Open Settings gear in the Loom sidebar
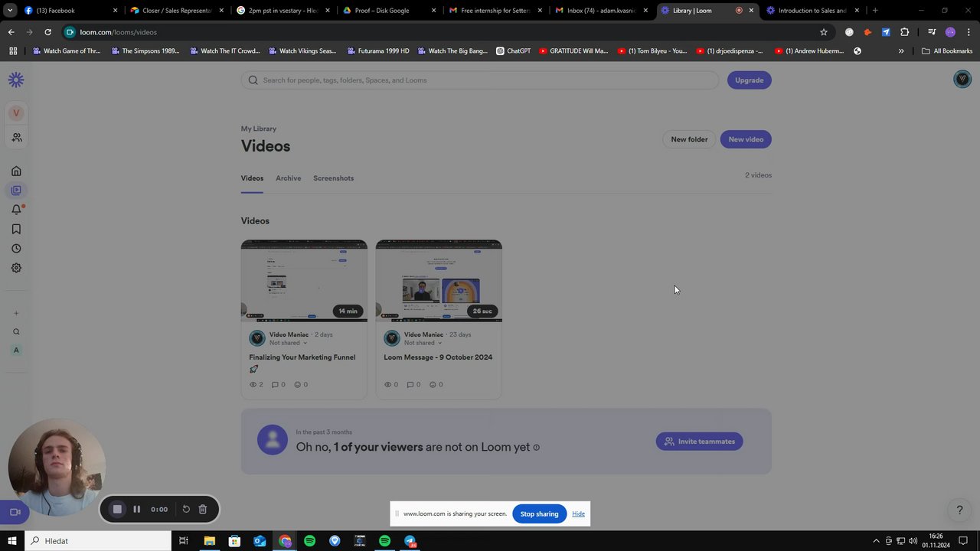The width and height of the screenshot is (980, 551). point(16,268)
